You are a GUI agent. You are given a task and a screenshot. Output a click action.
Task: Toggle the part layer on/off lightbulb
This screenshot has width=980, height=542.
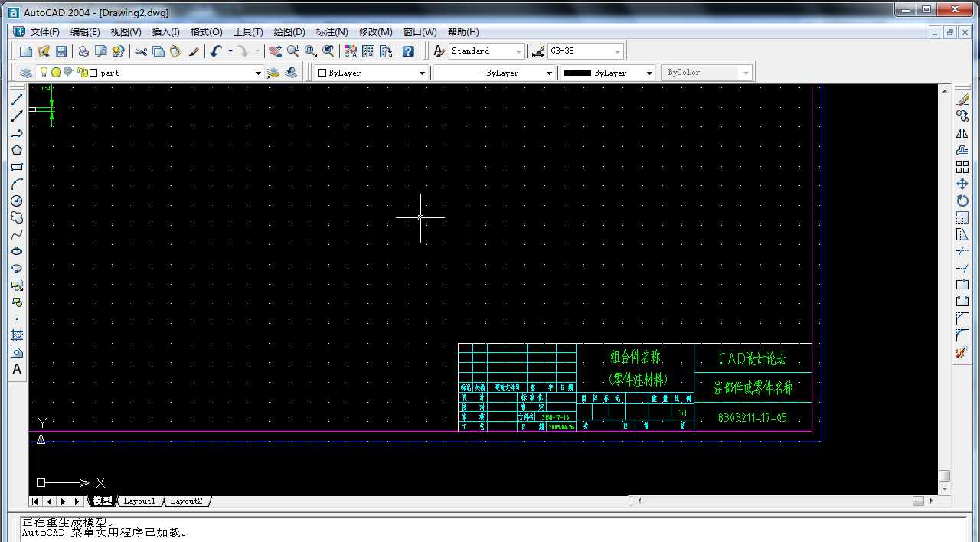click(44, 73)
